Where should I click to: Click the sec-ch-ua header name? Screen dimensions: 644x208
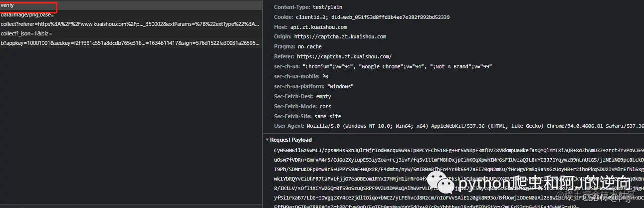coord(287,67)
